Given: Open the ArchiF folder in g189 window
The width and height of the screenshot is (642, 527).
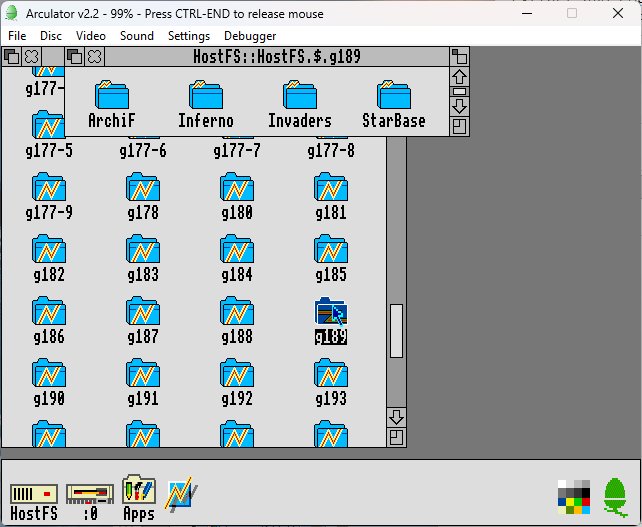Looking at the screenshot, I should tap(112, 95).
